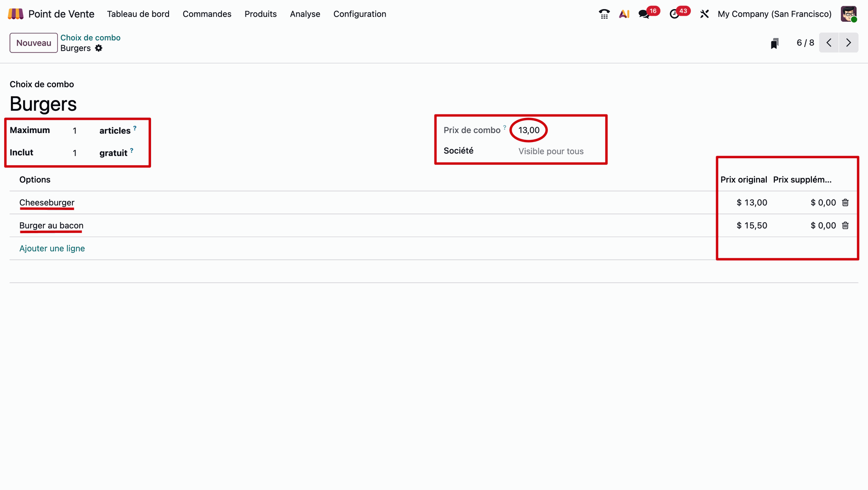
Task: Open the Produits menu
Action: (260, 14)
